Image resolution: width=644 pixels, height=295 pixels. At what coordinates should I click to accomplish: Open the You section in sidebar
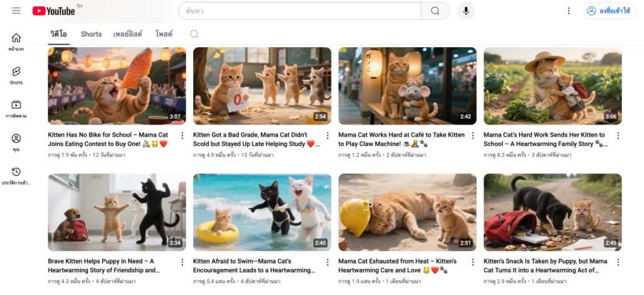coord(16,142)
